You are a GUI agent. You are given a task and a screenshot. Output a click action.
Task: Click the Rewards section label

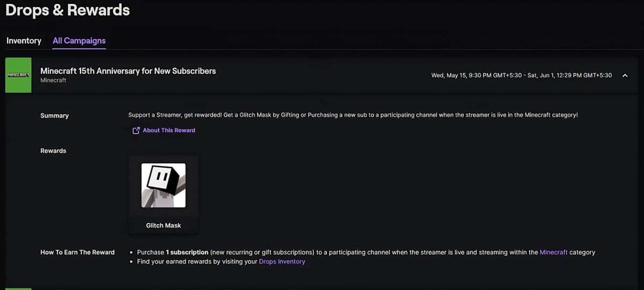coord(53,151)
